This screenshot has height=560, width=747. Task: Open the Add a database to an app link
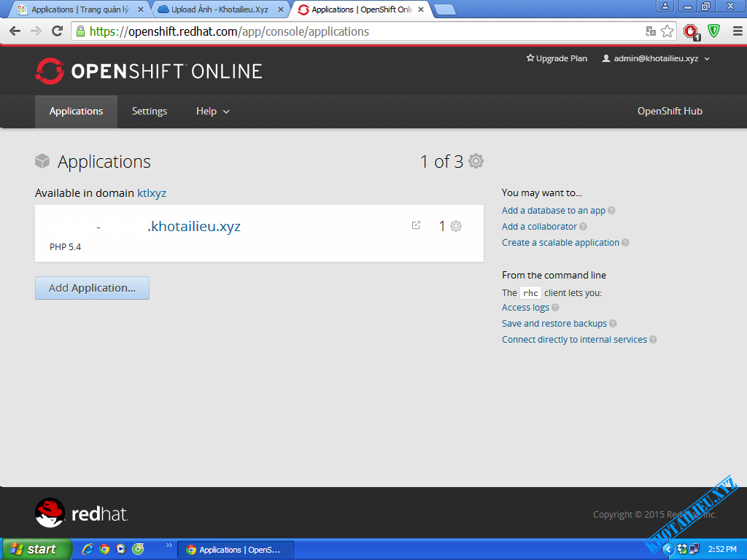[x=553, y=211]
